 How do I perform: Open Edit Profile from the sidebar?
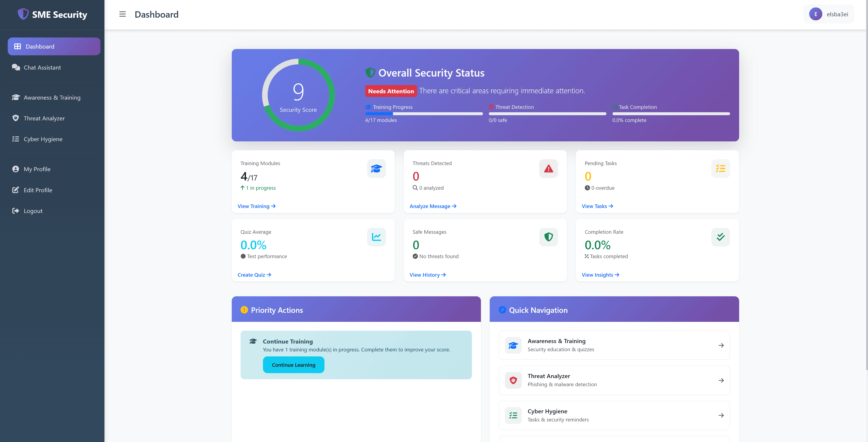38,190
